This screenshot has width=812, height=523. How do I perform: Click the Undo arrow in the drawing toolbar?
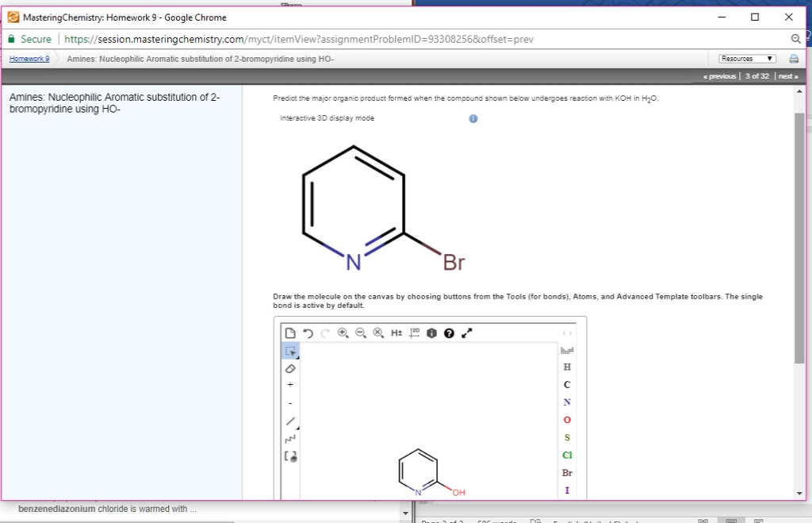coord(307,333)
